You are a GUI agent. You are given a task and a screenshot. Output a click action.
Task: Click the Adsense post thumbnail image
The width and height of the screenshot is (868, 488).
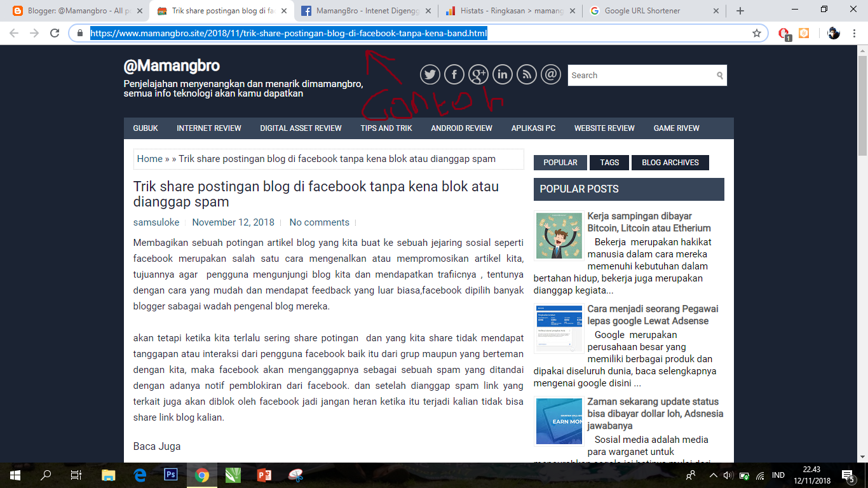point(559,329)
